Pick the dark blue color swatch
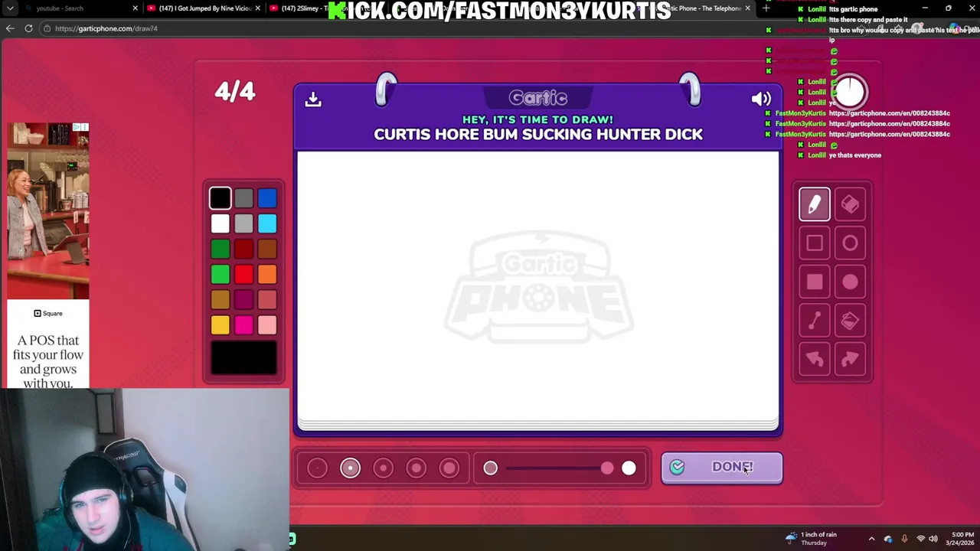Viewport: 980px width, 551px height. pos(267,198)
